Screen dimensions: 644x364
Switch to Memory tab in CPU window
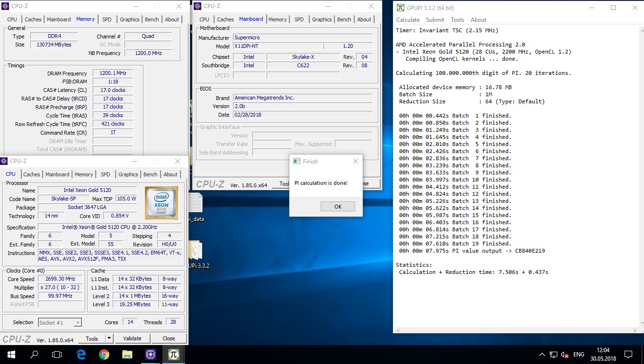click(x=84, y=174)
